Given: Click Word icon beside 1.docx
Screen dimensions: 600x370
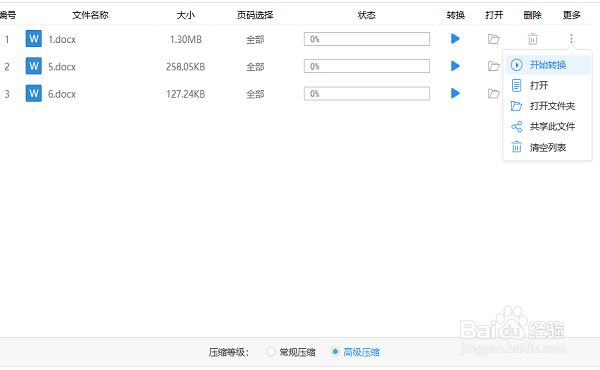Looking at the screenshot, I should pos(34,39).
